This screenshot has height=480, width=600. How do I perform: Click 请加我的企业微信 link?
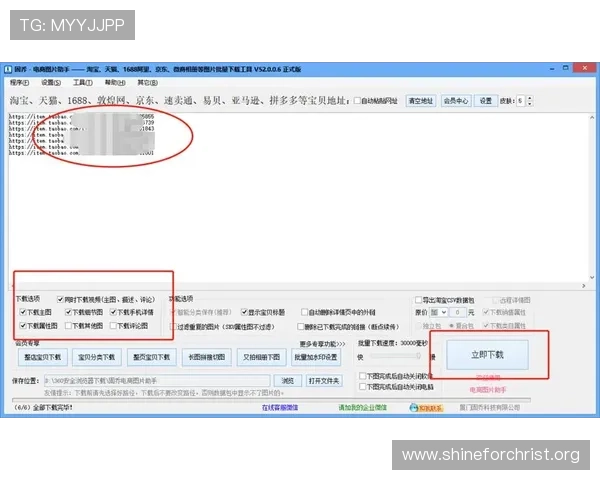[x=363, y=408]
